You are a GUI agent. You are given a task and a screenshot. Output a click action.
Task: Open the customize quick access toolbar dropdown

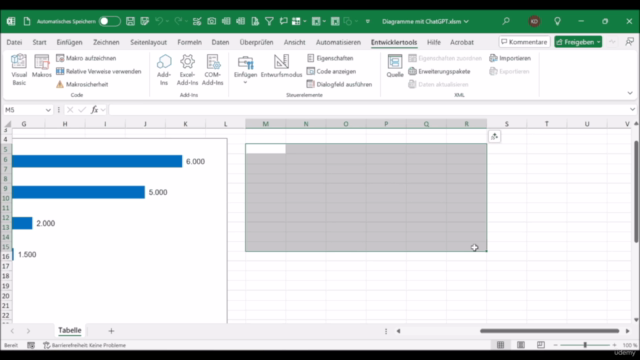coord(367,21)
